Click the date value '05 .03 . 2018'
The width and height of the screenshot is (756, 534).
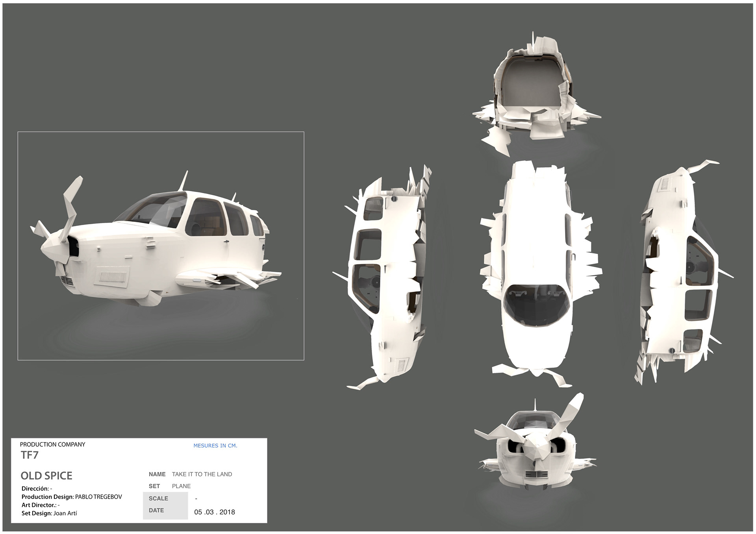(214, 512)
